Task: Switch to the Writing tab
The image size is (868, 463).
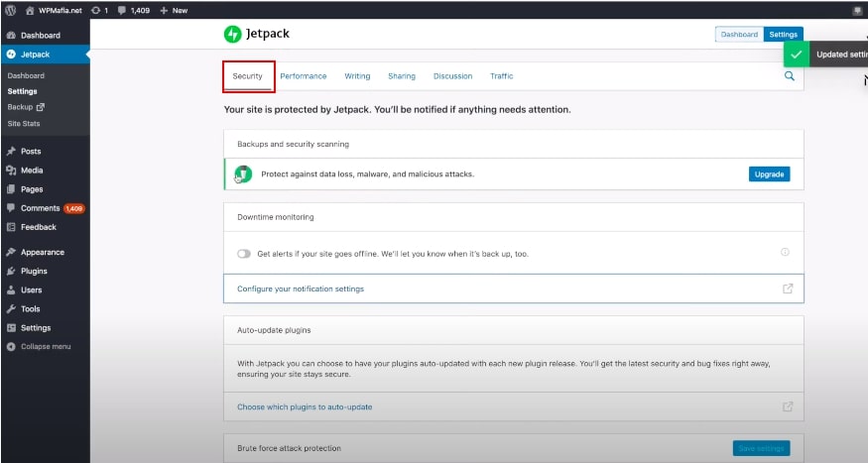Action: tap(357, 76)
